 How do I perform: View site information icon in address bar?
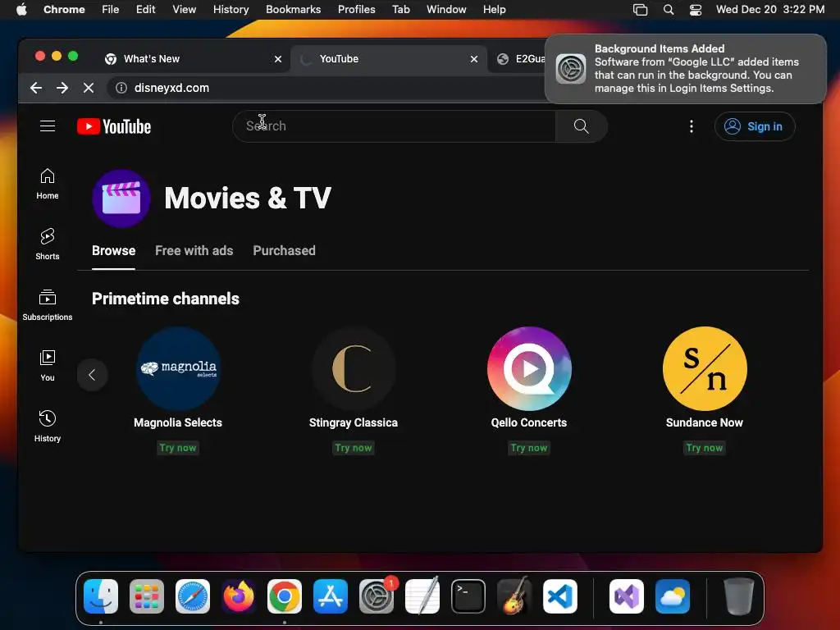click(x=121, y=88)
